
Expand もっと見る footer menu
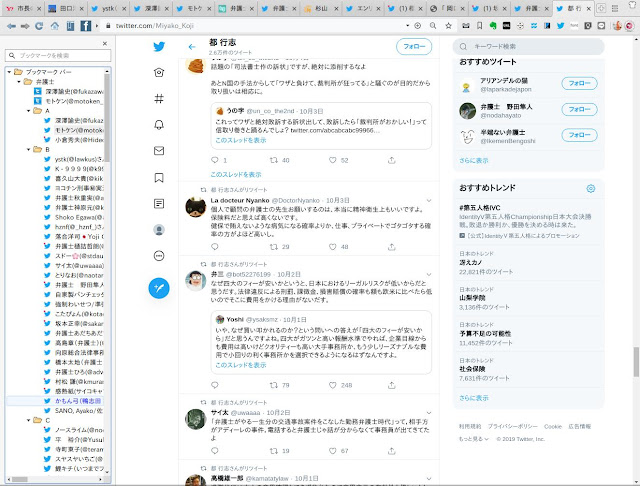click(473, 439)
